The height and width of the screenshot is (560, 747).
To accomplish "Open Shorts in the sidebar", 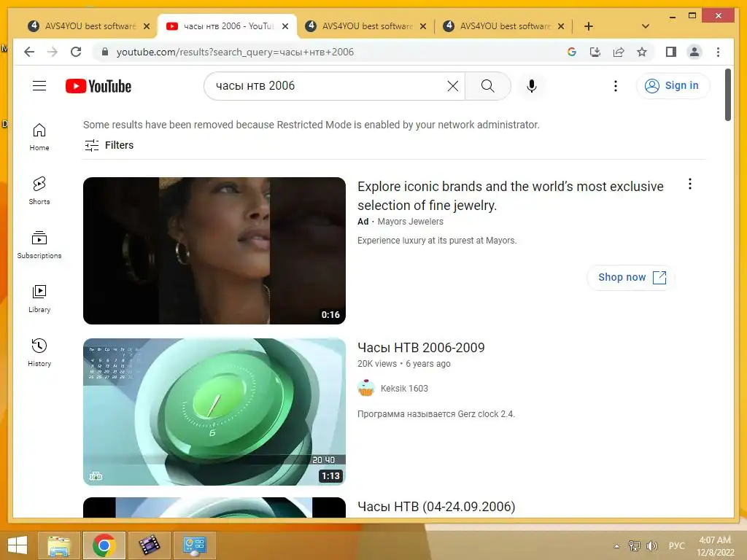I will [x=39, y=191].
